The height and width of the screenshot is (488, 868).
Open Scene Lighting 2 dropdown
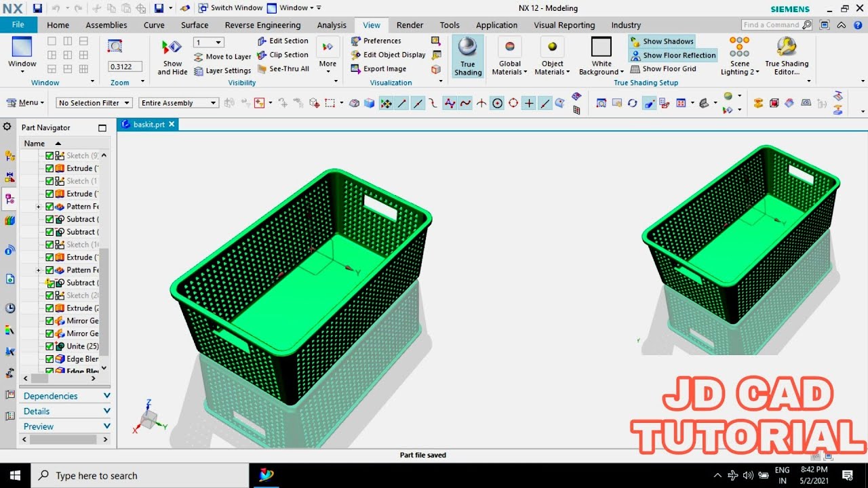[740, 56]
